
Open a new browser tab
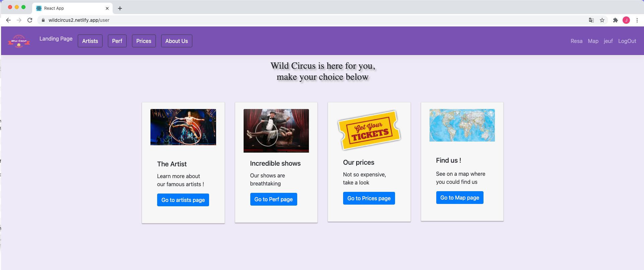point(120,8)
